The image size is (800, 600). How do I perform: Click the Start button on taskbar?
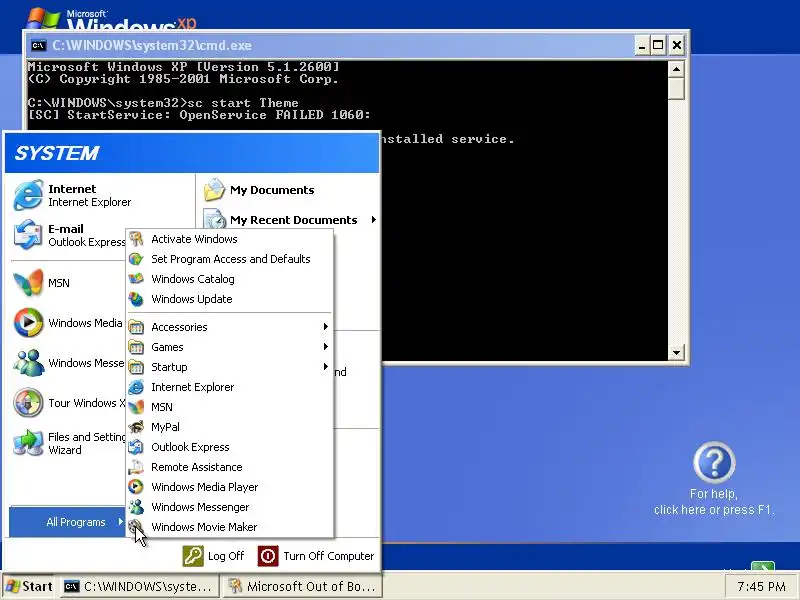(29, 586)
